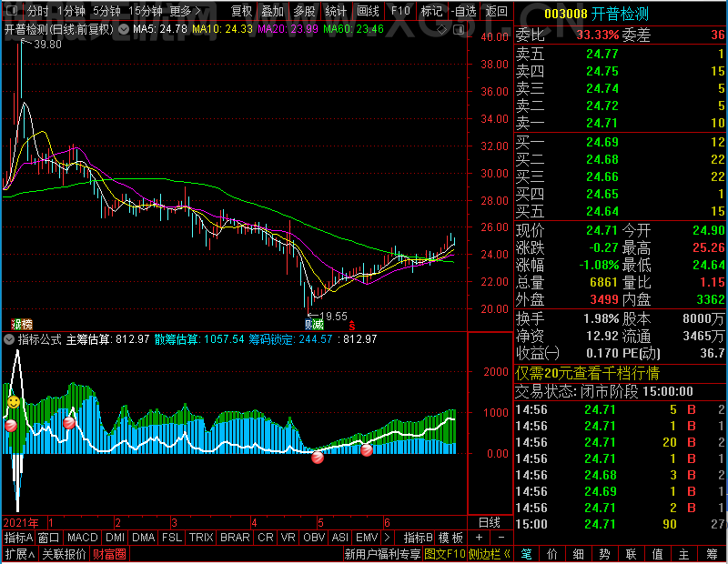Screen dimensions: 728x564
Task: Click the panel layout icon at top-left toolbar
Action: click(12, 10)
